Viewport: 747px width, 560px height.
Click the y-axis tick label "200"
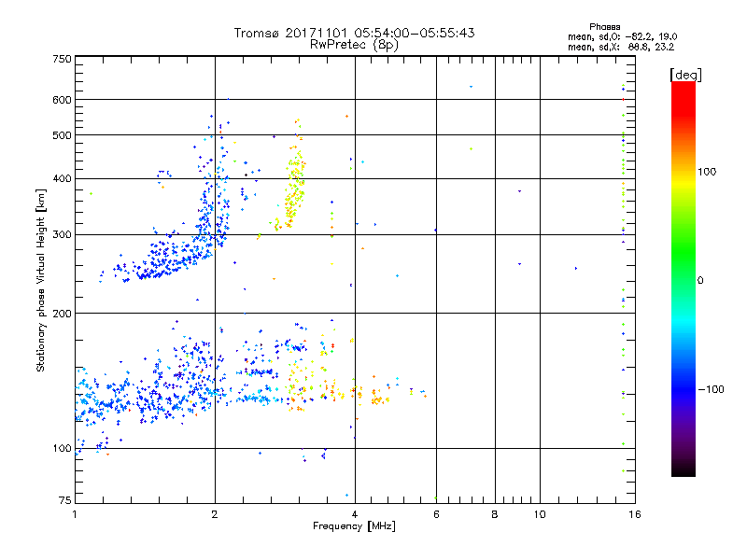pyautogui.click(x=63, y=314)
